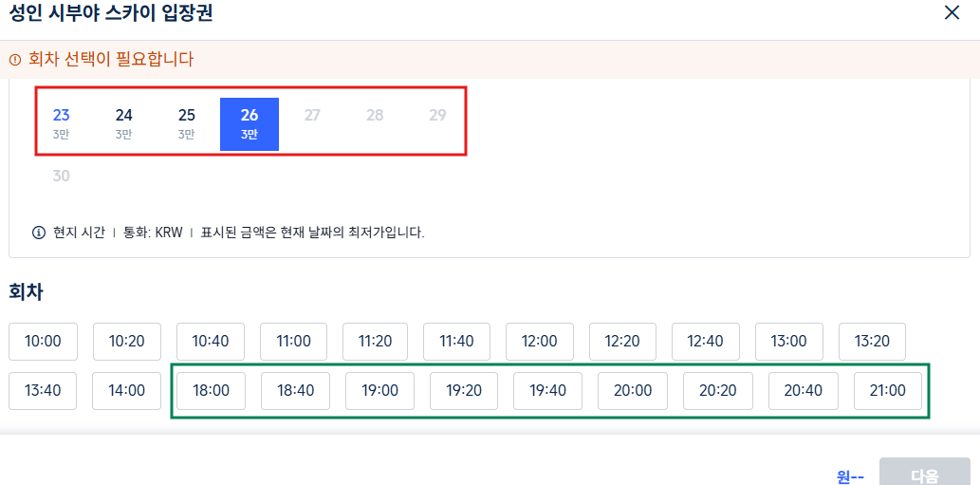This screenshot has height=485, width=980.
Task: Choose the 12:40 time slot
Action: click(706, 342)
